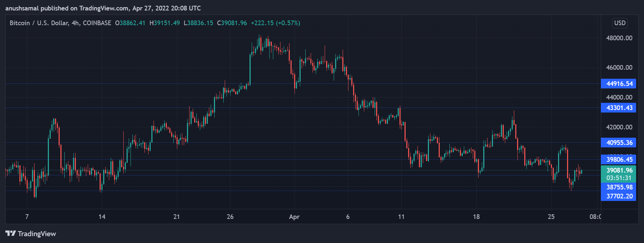Viewport: 644px width, 243px height.
Task: Click the 38755.98 price level label
Action: click(619, 187)
